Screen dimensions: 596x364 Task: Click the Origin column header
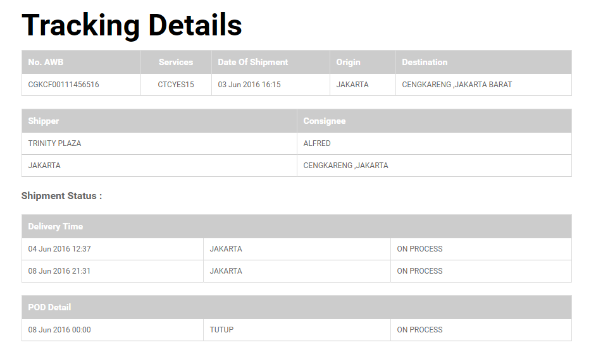point(348,62)
